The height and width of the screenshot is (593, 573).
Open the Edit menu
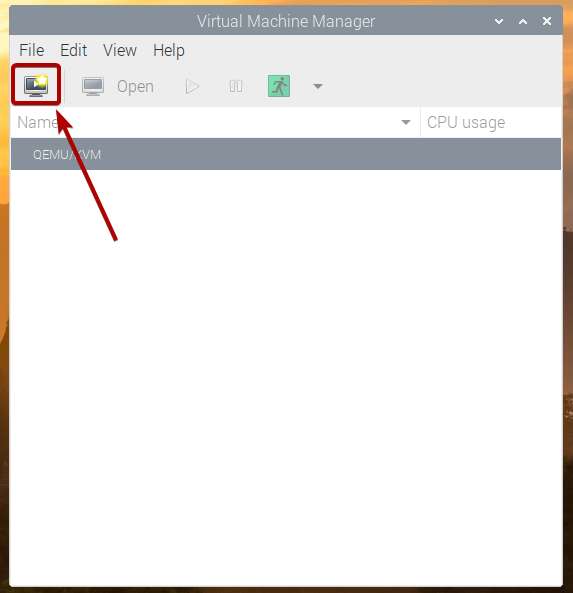click(x=73, y=50)
